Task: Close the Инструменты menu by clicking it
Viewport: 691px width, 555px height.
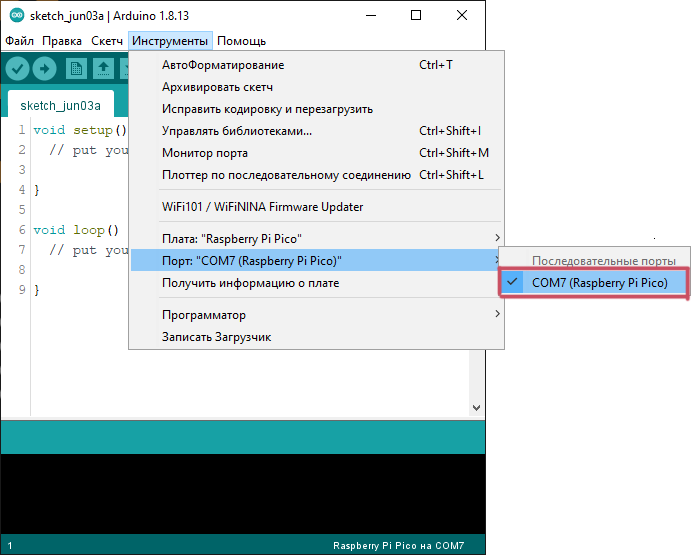Action: pyautogui.click(x=170, y=41)
